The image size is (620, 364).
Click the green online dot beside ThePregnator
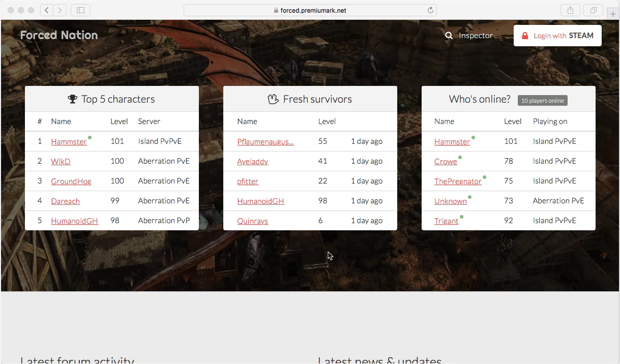coord(484,177)
